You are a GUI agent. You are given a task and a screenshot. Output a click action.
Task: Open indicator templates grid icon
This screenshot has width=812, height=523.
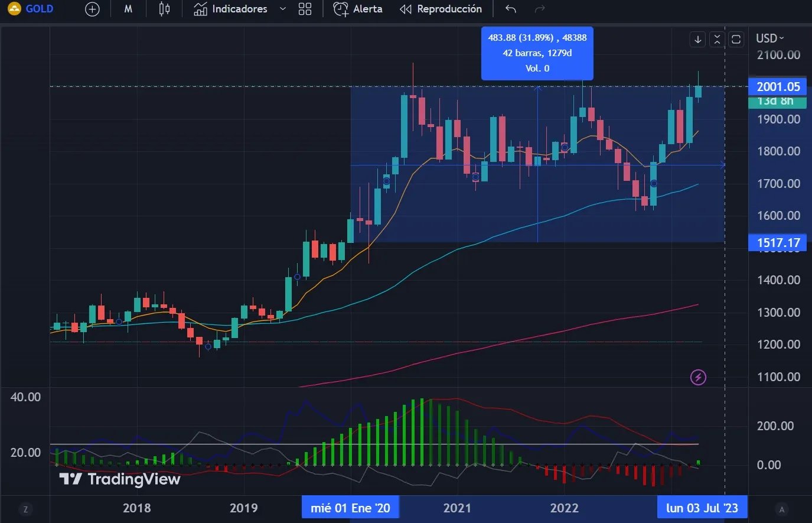305,9
